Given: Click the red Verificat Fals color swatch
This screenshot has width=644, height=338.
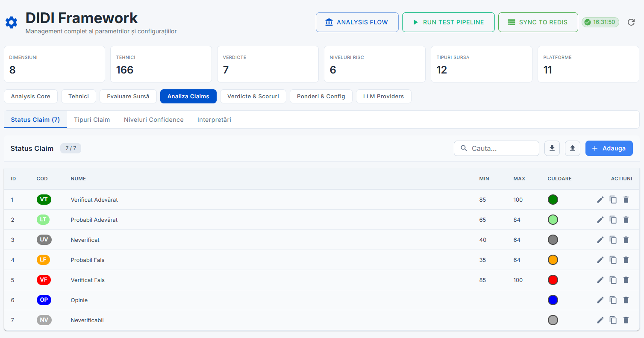Looking at the screenshot, I should (x=553, y=280).
